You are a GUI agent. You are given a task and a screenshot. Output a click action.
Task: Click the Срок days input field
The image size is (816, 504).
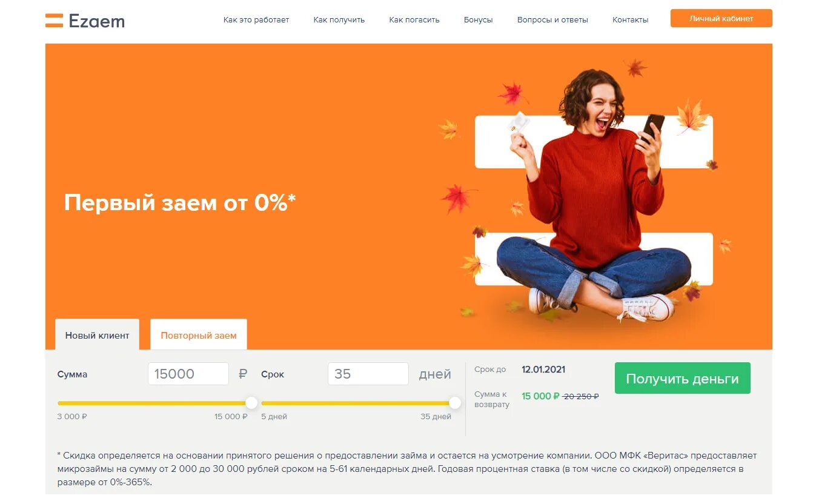[x=368, y=374]
